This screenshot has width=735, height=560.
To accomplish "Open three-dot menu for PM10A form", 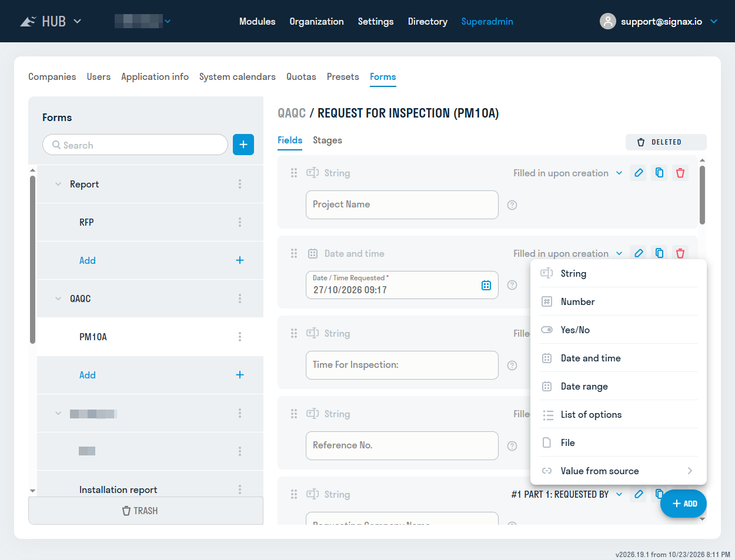I will pos(240,337).
